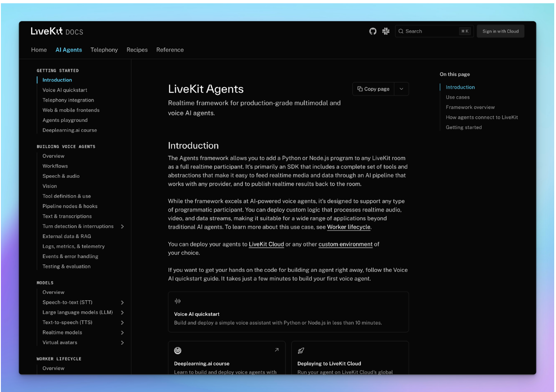Open the Slack community icon
Image resolution: width=556 pixels, height=392 pixels.
click(x=386, y=31)
